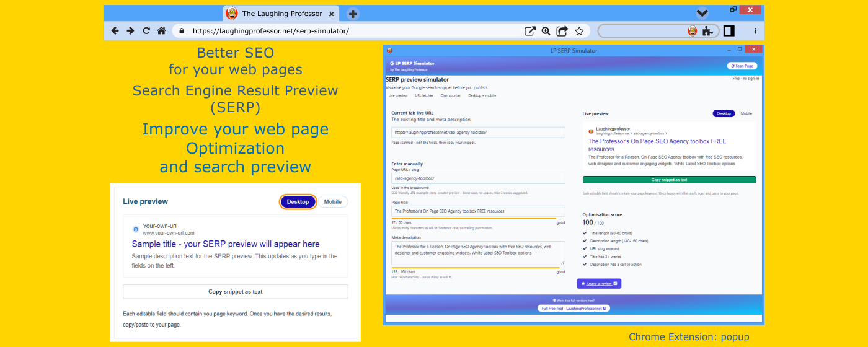
Task: Click the 'G LP SERP Simulator' header title
Action: point(412,63)
